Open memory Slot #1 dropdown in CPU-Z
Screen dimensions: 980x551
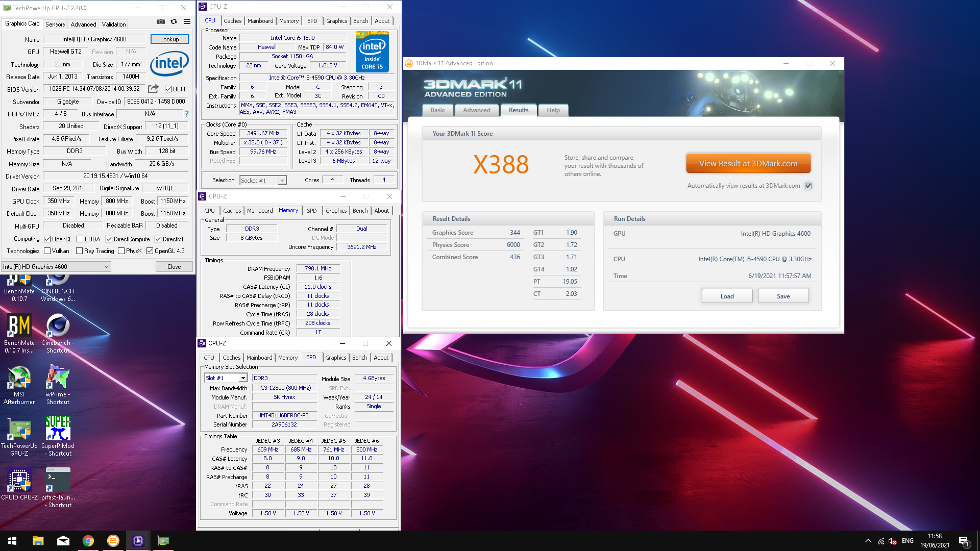point(226,378)
